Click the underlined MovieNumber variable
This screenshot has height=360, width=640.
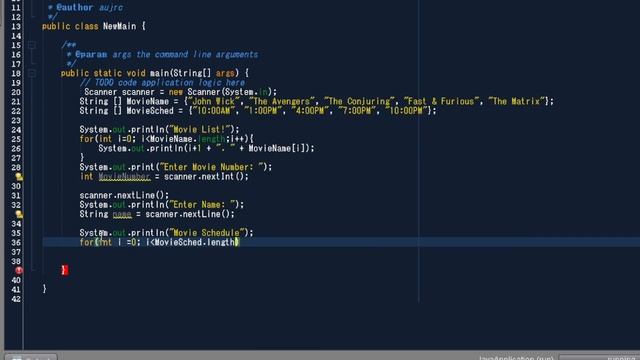124,177
